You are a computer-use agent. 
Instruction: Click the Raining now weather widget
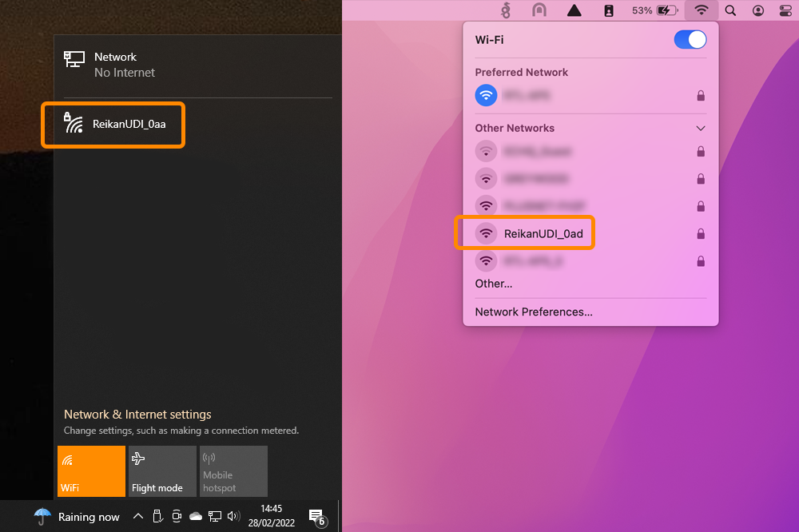point(78,517)
